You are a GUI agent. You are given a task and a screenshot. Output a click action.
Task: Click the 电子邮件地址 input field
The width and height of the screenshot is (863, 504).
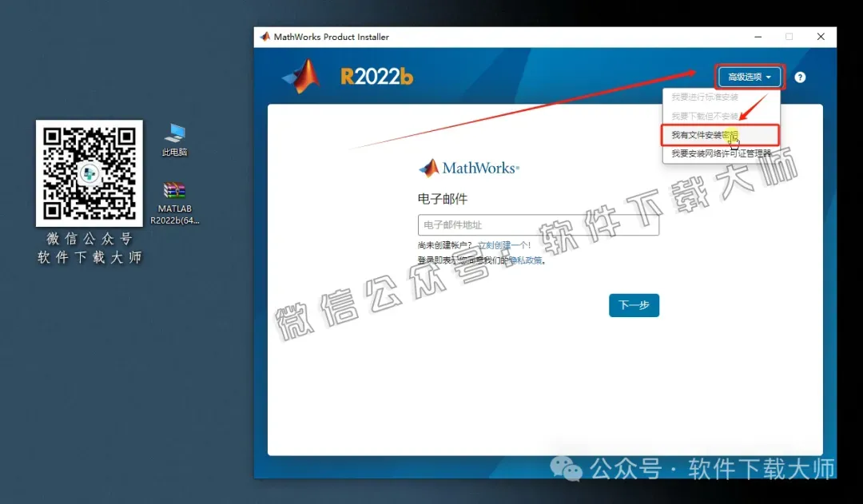pyautogui.click(x=538, y=224)
